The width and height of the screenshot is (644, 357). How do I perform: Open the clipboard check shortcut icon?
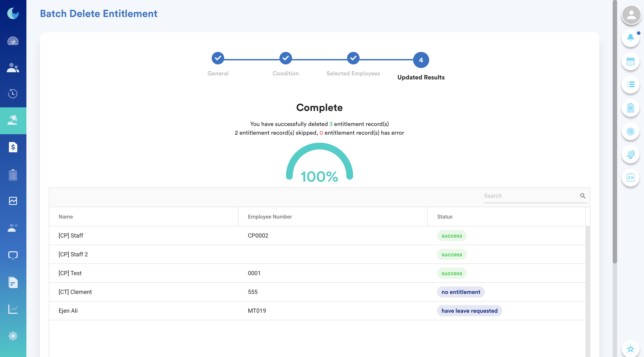coord(631,108)
